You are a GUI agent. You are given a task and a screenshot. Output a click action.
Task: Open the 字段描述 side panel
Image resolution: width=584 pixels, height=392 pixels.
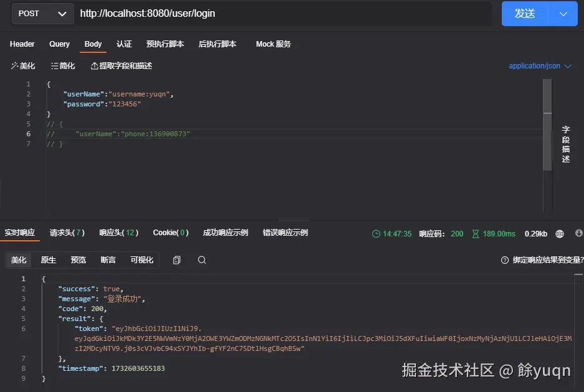pos(566,144)
